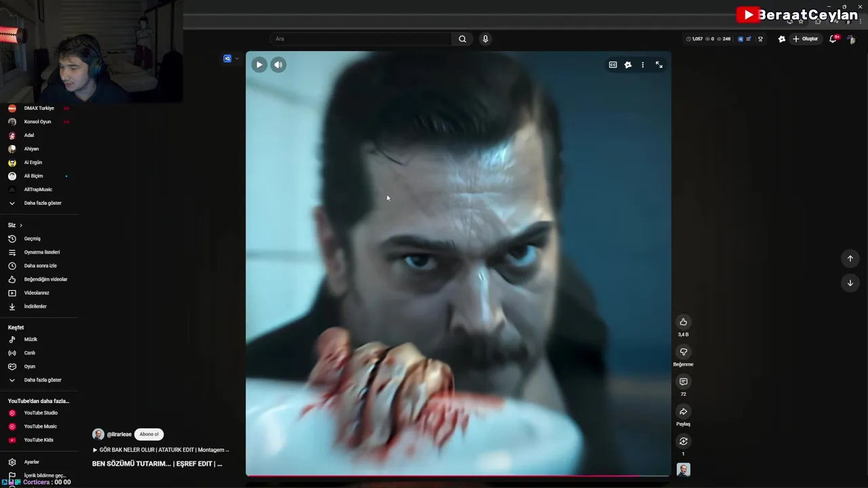The image size is (868, 488).
Task: Open YouTube Studio from the sidebar
Action: [39, 413]
